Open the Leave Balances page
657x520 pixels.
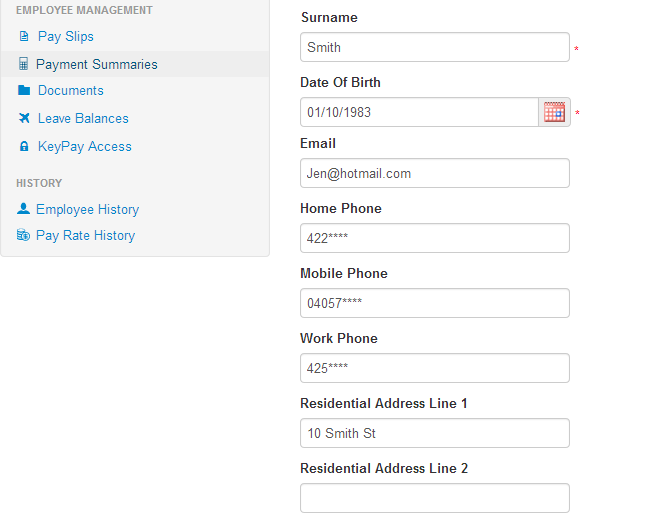point(83,118)
